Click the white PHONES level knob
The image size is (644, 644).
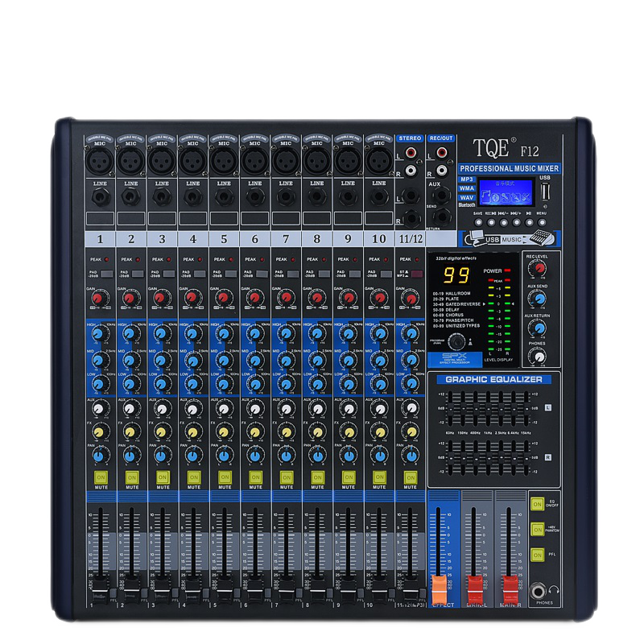(538, 356)
